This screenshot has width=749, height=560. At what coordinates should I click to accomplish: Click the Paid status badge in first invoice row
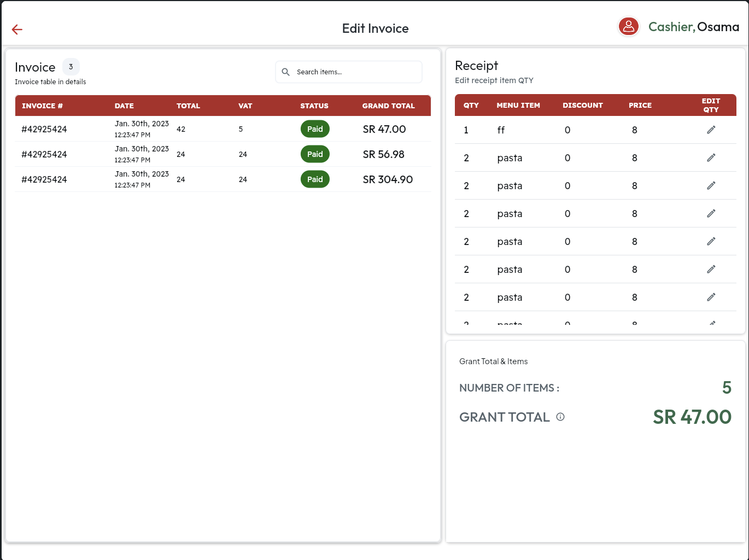315,129
